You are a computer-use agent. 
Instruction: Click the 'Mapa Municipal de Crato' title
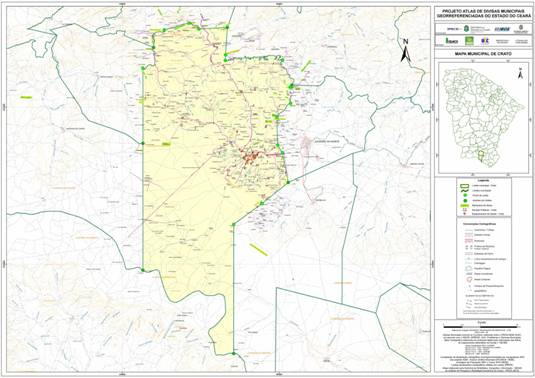coord(483,54)
